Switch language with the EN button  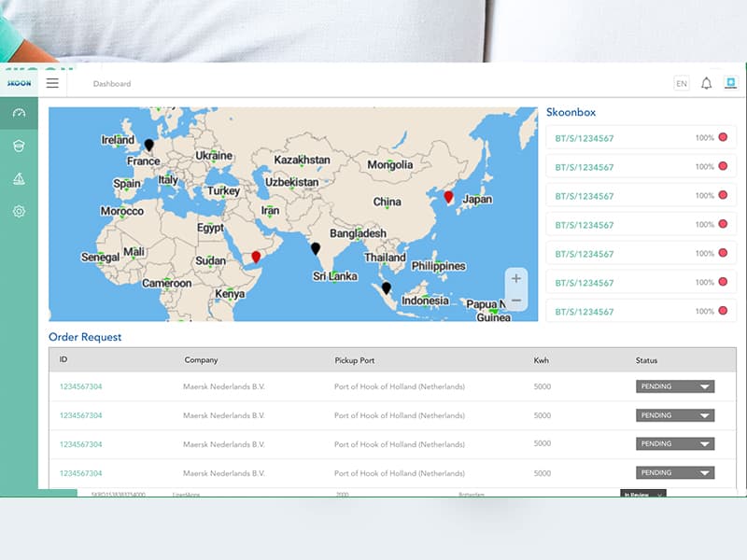[682, 84]
